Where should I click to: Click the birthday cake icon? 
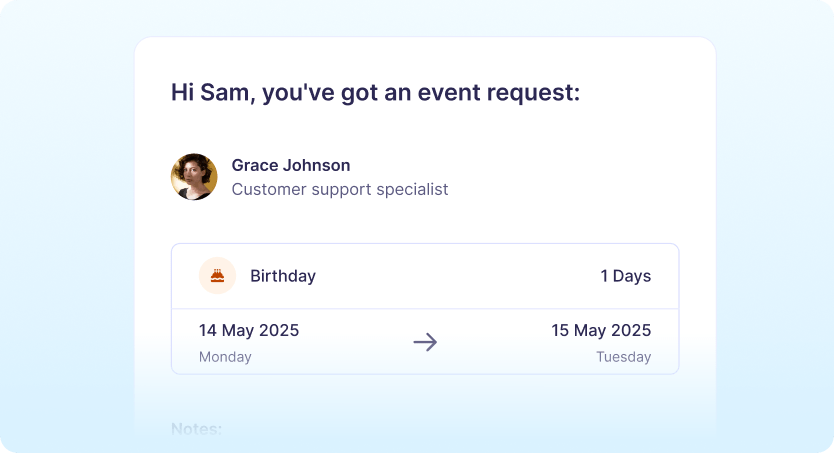[x=217, y=276]
